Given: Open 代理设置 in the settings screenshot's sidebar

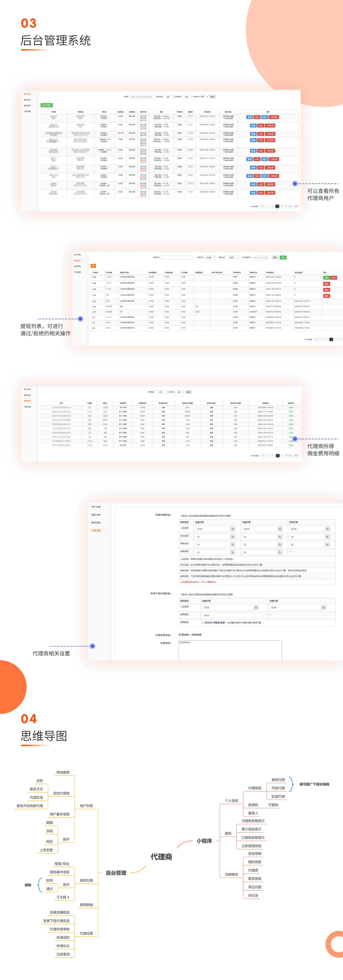Looking at the screenshot, I should click(x=96, y=531).
